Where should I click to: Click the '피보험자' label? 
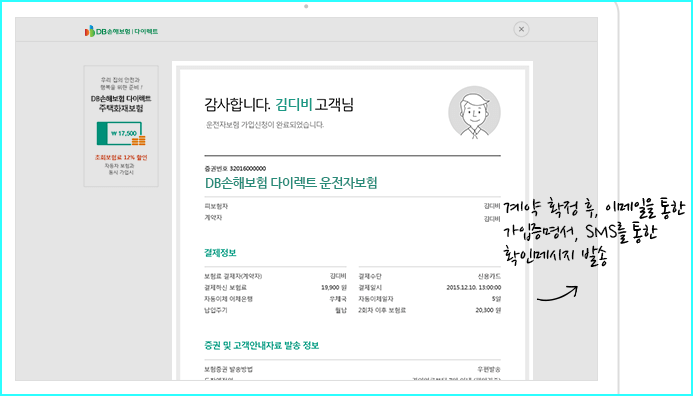(x=216, y=206)
